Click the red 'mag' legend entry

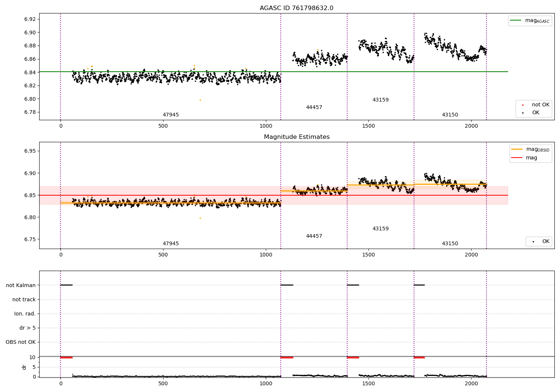click(525, 158)
